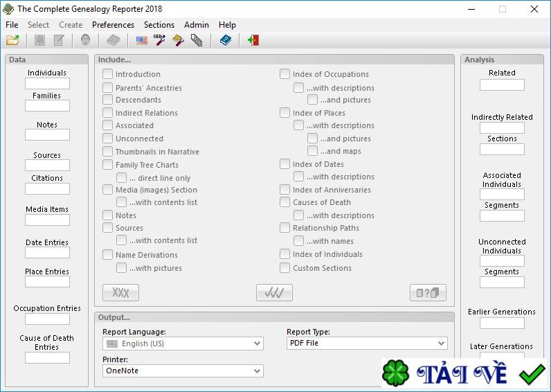551x392 pixels.
Task: Open the Admin menu
Action: [x=197, y=25]
